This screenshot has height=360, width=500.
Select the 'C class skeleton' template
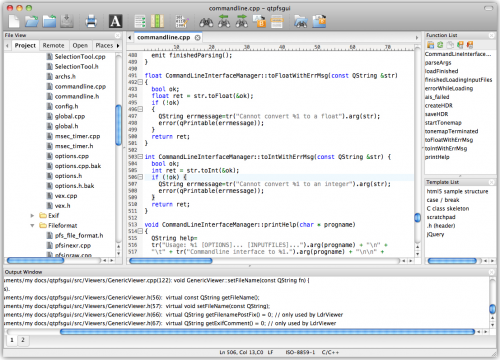pyautogui.click(x=448, y=209)
